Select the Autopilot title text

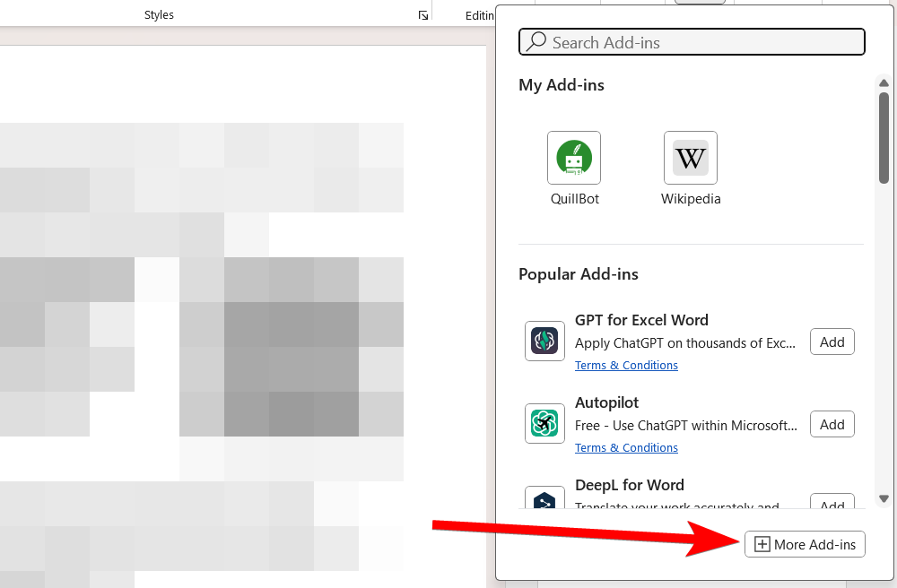click(606, 402)
